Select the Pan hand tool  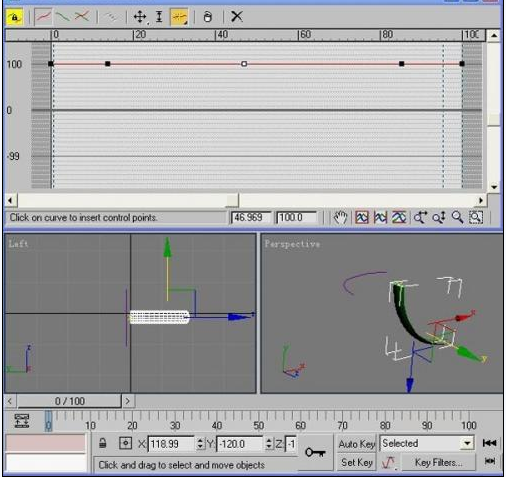(340, 218)
